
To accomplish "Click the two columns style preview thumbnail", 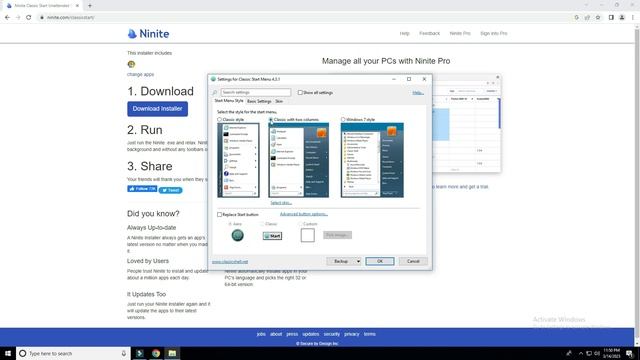I will point(299,160).
